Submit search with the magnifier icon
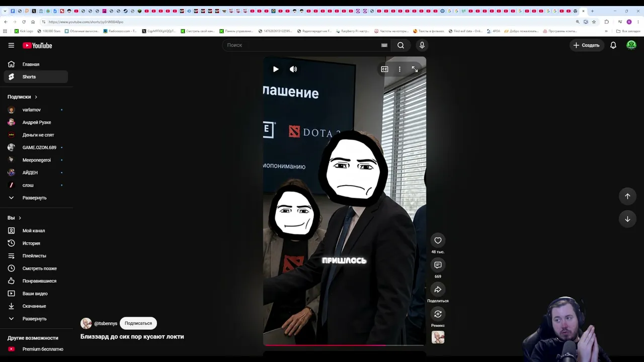Image resolution: width=644 pixels, height=362 pixels. (400, 45)
